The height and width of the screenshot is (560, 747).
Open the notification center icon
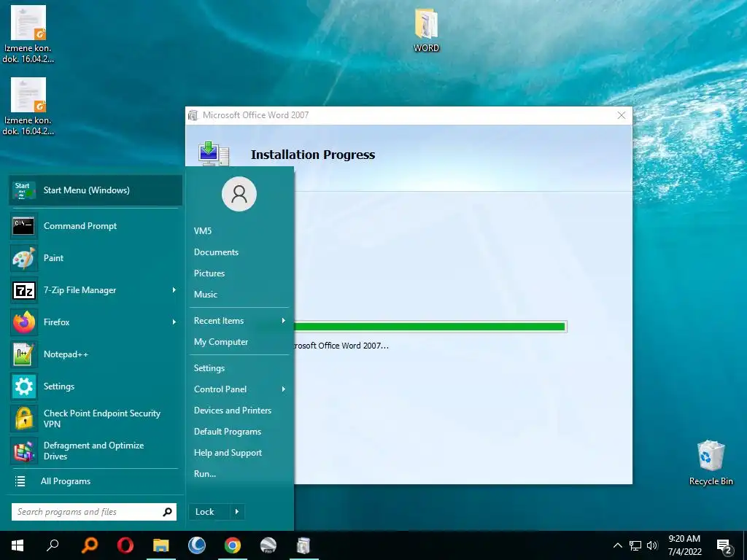[x=724, y=546]
